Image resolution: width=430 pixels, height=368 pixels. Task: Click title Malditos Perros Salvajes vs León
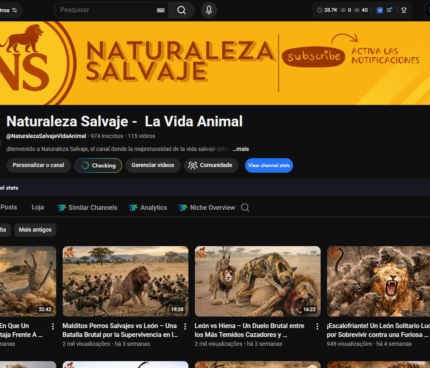(x=120, y=330)
